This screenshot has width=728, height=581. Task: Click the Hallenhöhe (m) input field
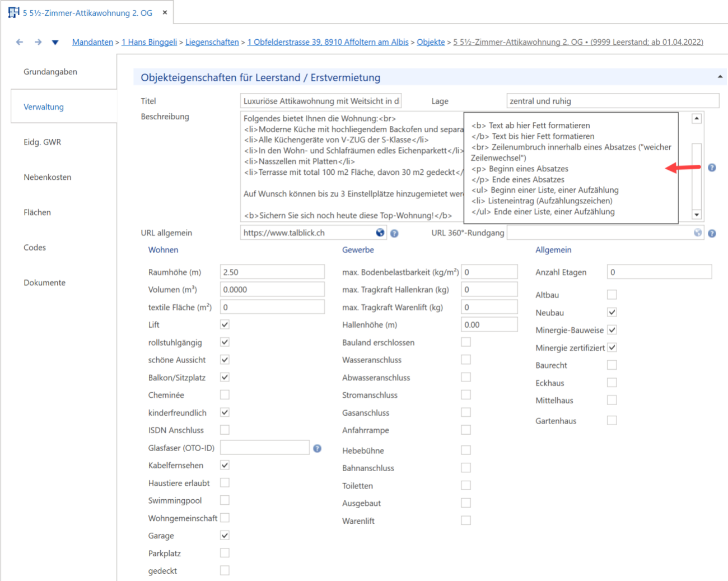click(x=489, y=324)
